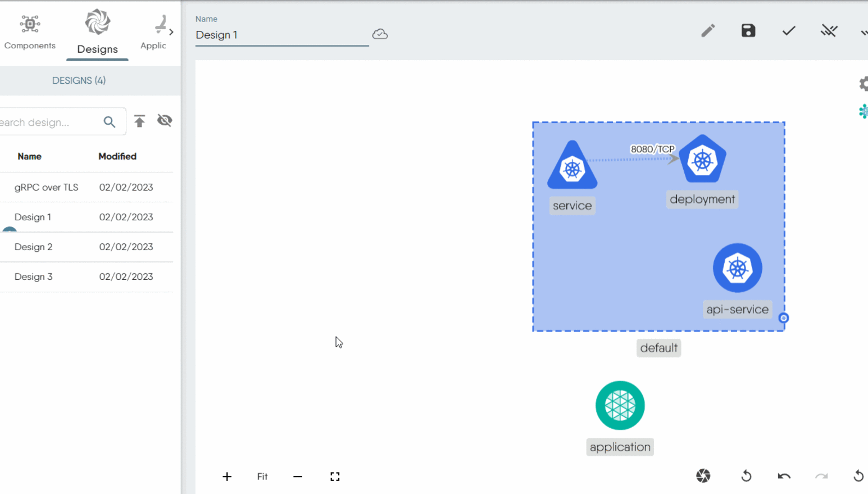Click the pencil edit icon
The image size is (868, 494).
point(708,31)
